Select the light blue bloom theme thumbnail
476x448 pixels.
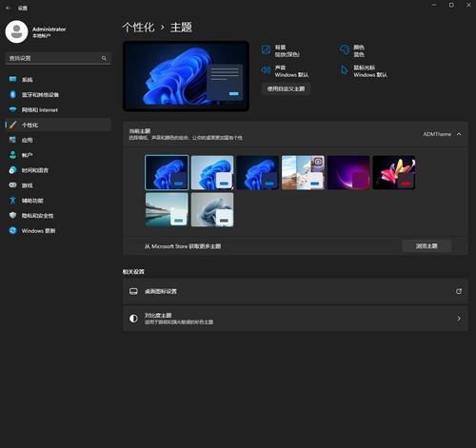[212, 172]
